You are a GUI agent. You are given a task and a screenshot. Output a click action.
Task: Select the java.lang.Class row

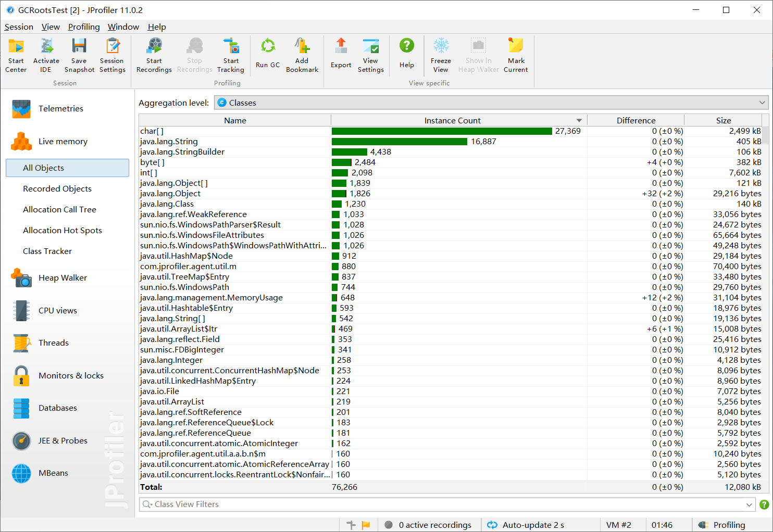[x=451, y=204]
